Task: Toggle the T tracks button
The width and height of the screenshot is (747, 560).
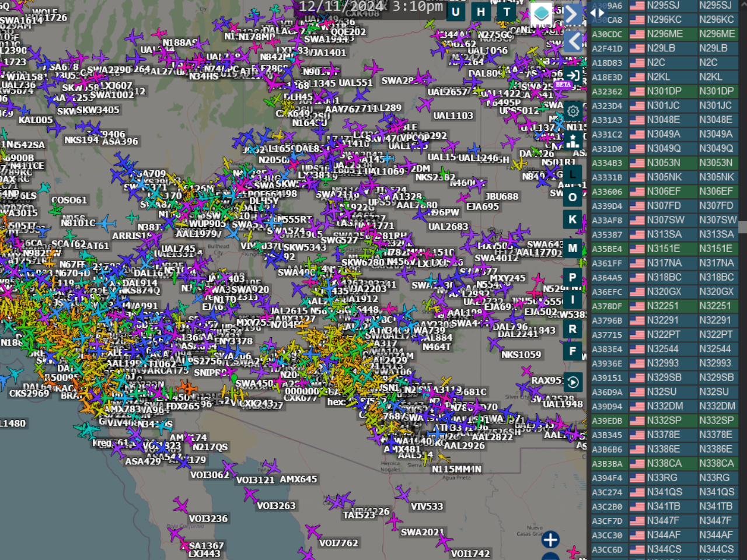Action: (x=507, y=12)
